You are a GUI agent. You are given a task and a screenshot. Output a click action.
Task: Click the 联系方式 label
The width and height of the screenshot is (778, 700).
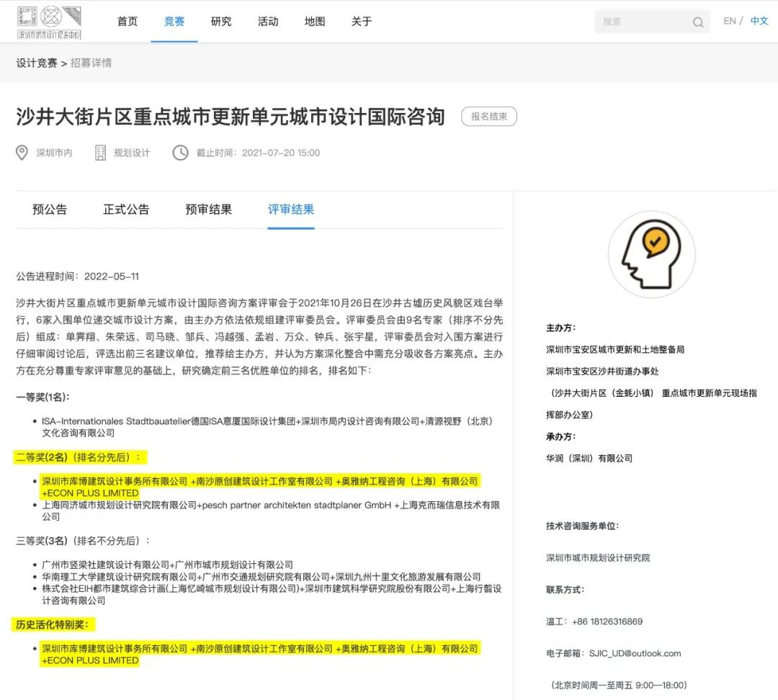coord(565,590)
